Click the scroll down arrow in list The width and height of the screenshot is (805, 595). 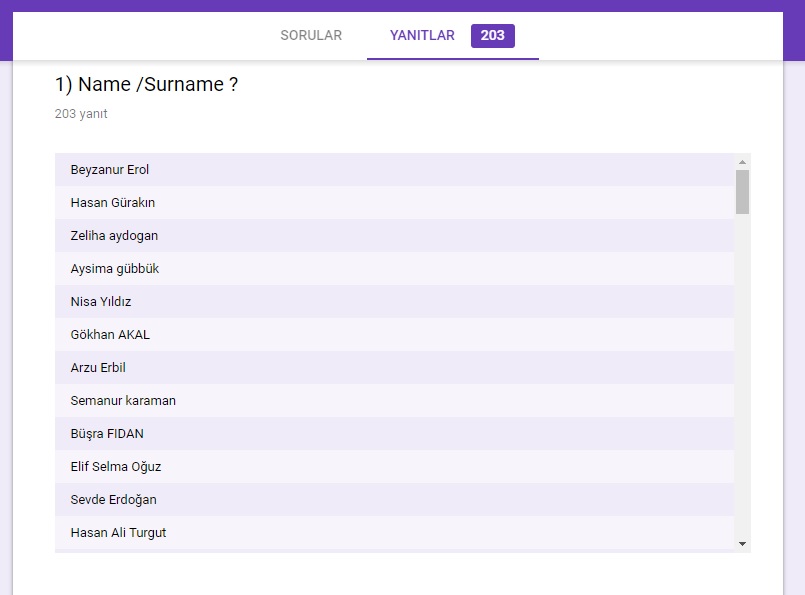tap(742, 543)
